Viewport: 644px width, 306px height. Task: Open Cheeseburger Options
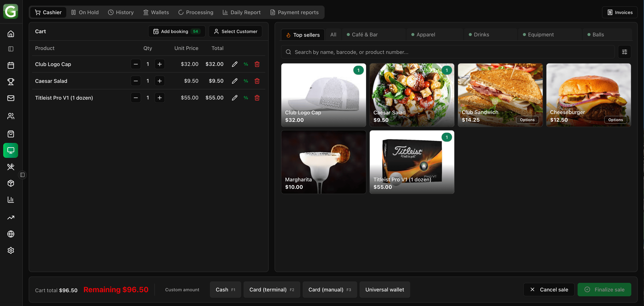point(615,120)
